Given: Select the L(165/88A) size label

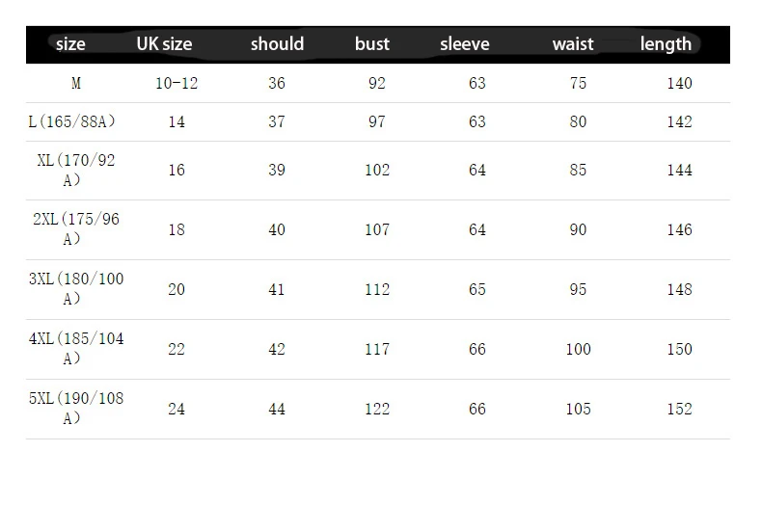Looking at the screenshot, I should (x=72, y=121).
